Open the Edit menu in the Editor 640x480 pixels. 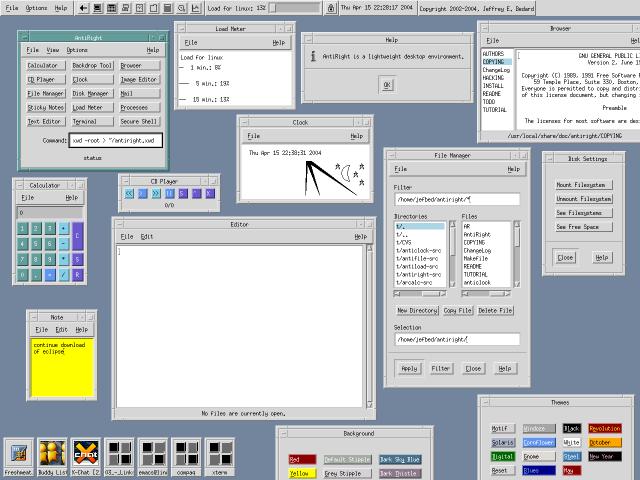147,237
